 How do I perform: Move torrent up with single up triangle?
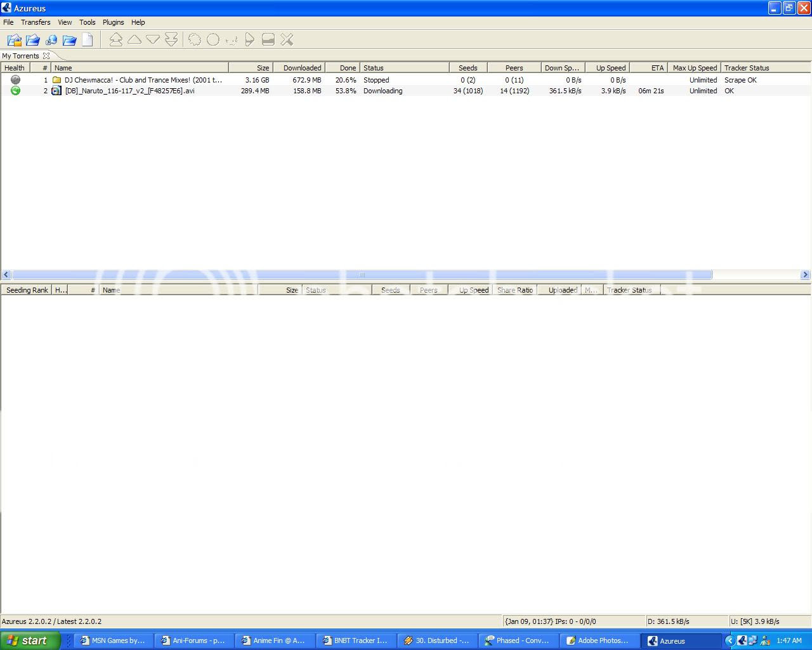[134, 39]
